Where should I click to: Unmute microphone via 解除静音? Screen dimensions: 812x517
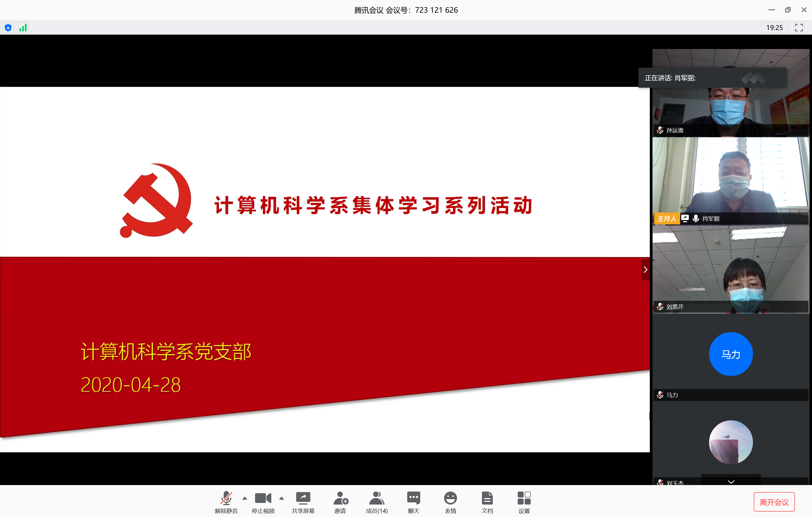226,502
